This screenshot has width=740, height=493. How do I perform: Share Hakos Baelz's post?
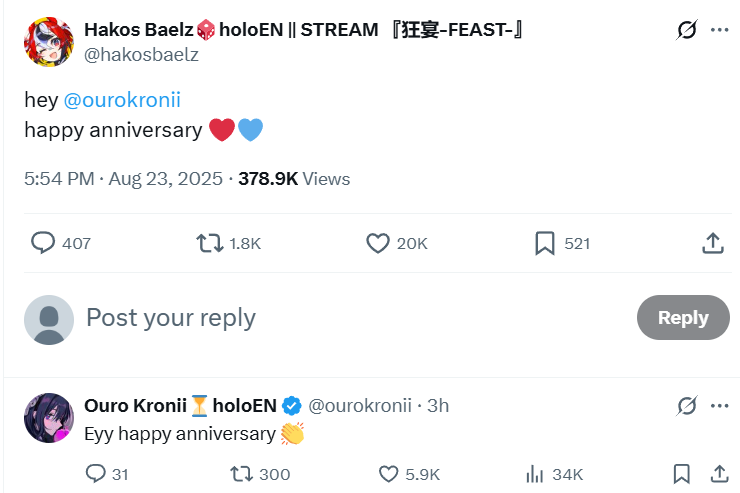[x=712, y=243]
